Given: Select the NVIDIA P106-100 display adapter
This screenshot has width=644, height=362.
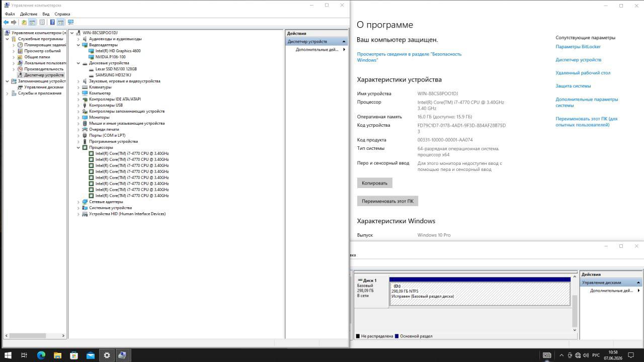Looking at the screenshot, I should 110,57.
